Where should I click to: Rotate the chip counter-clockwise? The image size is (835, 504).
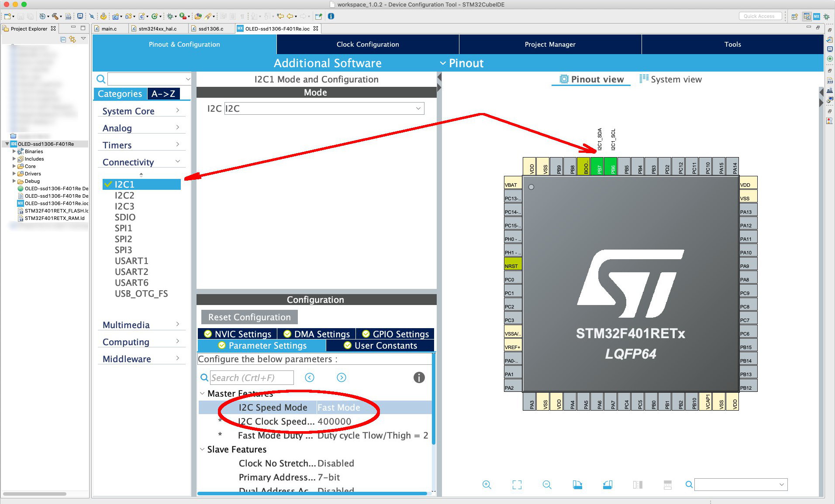point(607,485)
